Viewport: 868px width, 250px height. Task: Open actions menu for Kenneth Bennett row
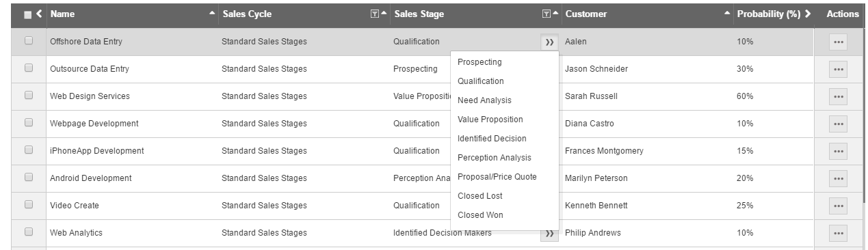(838, 206)
